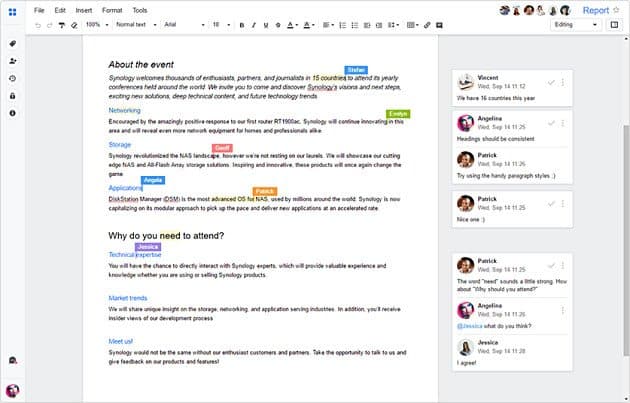
Task: Open more options on Patrick's 'Nice one' comment
Action: coord(562,204)
